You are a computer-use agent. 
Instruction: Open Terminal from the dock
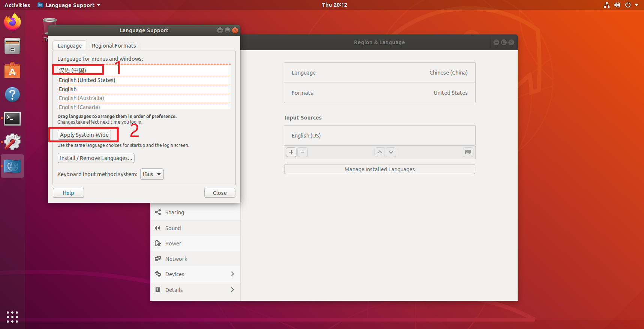(12, 119)
